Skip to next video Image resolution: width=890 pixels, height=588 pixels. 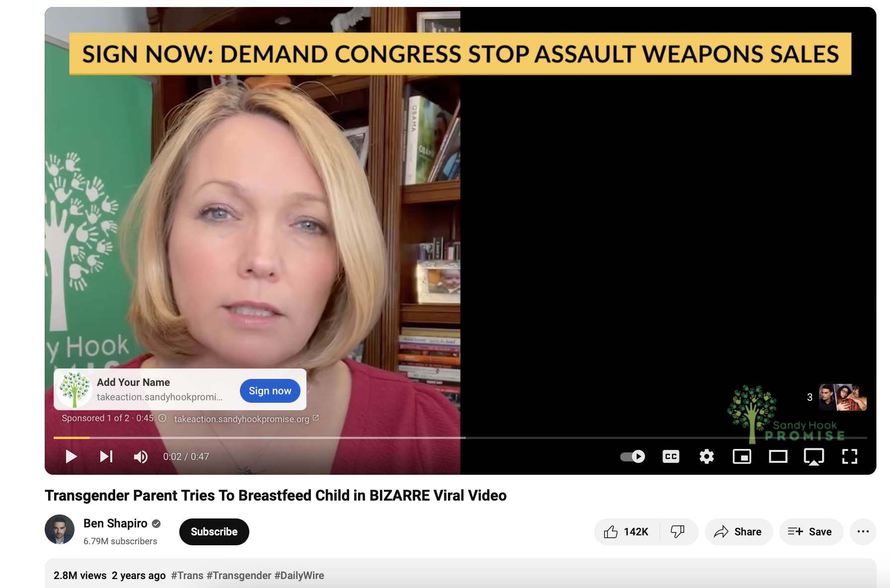(106, 456)
